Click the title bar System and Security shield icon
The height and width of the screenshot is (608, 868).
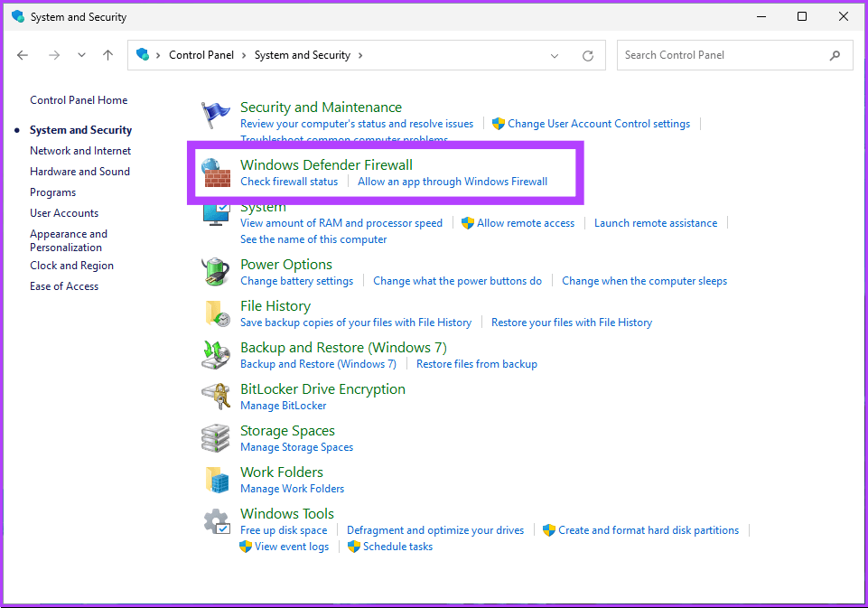[x=18, y=16]
